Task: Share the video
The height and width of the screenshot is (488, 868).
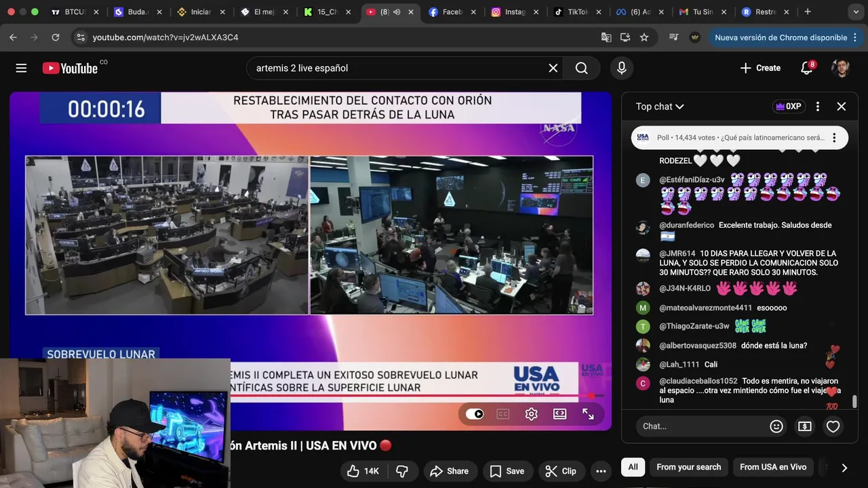Action: [450, 471]
